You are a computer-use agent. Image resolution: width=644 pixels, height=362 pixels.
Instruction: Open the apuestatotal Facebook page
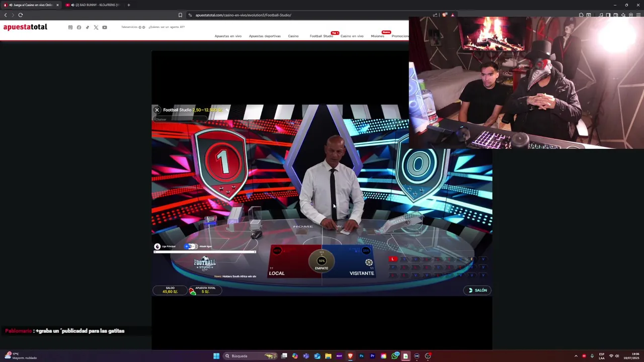tap(79, 27)
